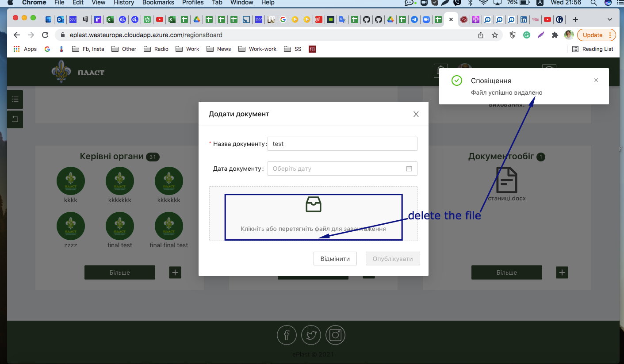Click the sidebar back arrow icon

coord(15,119)
